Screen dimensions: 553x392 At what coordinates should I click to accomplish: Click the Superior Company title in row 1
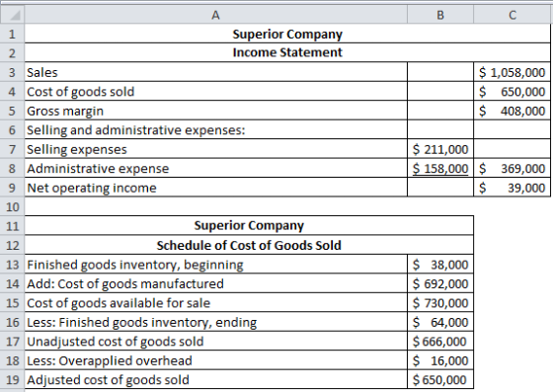pyautogui.click(x=287, y=34)
